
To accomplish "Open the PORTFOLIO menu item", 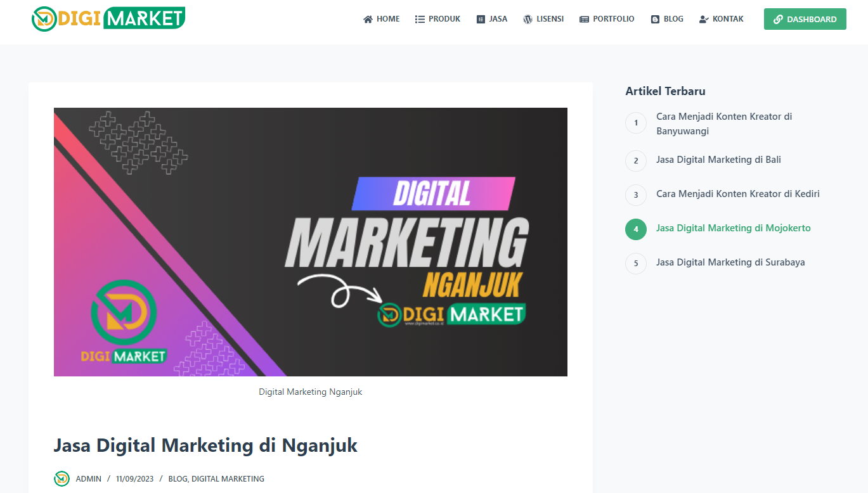I will click(607, 19).
